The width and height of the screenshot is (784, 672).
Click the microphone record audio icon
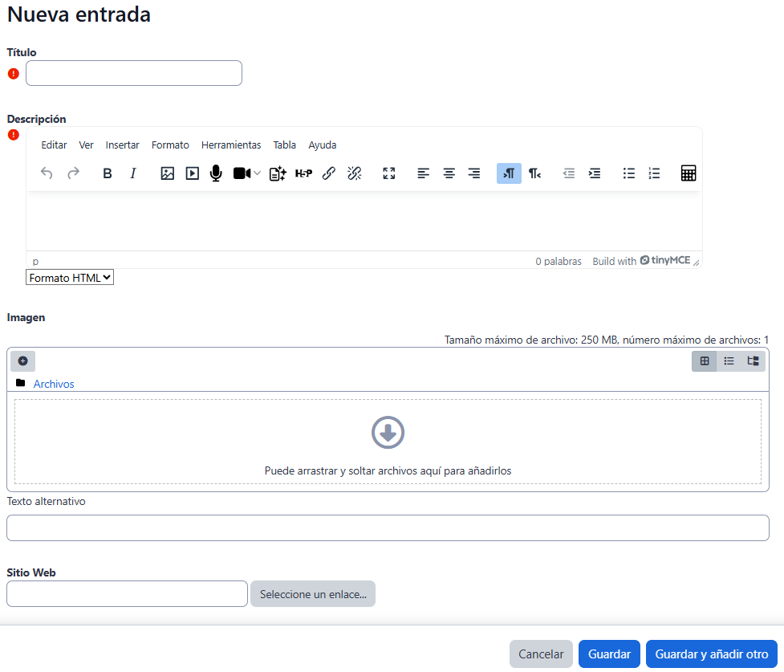click(215, 173)
